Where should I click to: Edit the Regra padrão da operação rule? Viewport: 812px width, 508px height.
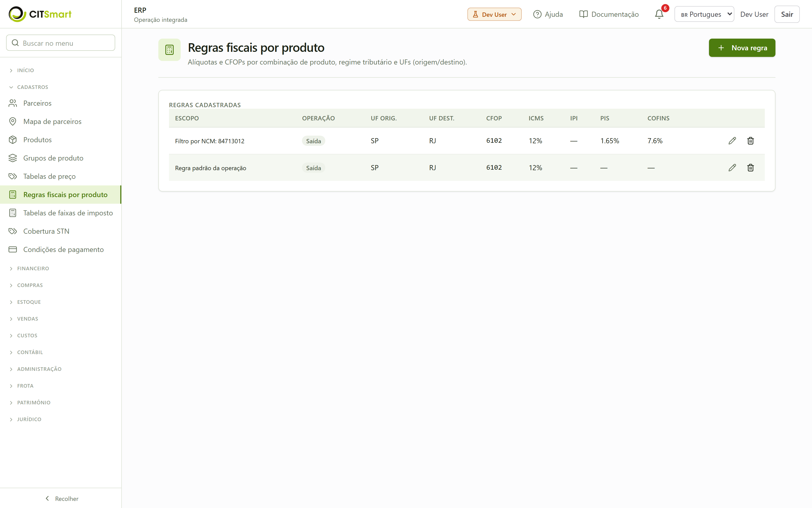pyautogui.click(x=732, y=168)
